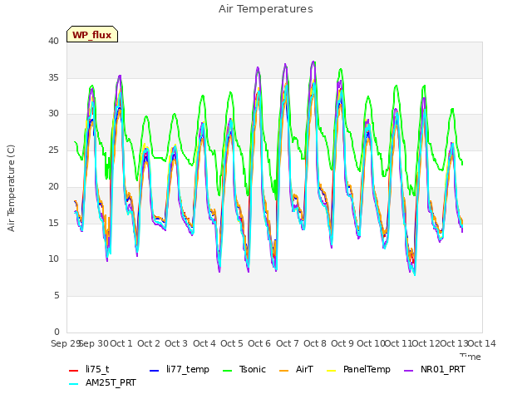Click the Oct 8 x-axis tick label

coord(315,343)
